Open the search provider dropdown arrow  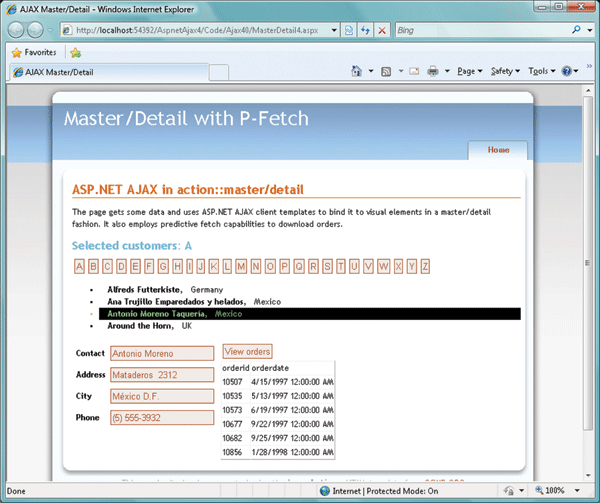point(589,30)
